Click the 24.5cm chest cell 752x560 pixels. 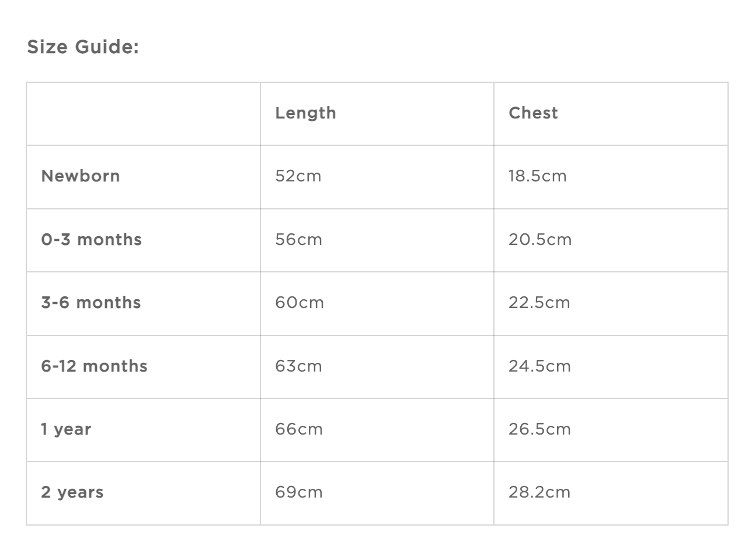point(539,366)
